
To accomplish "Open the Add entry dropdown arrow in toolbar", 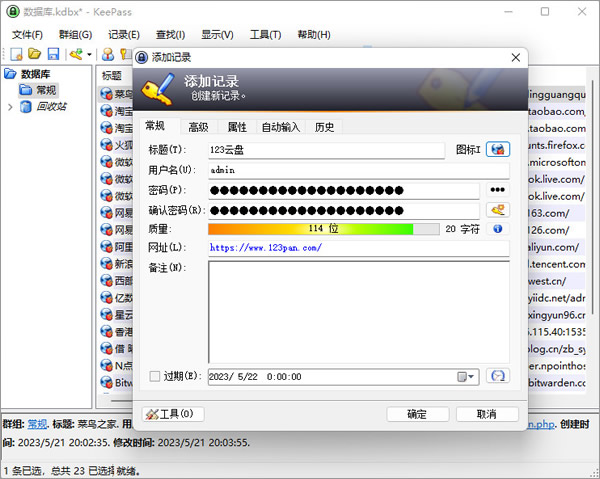I will pyautogui.click(x=89, y=54).
